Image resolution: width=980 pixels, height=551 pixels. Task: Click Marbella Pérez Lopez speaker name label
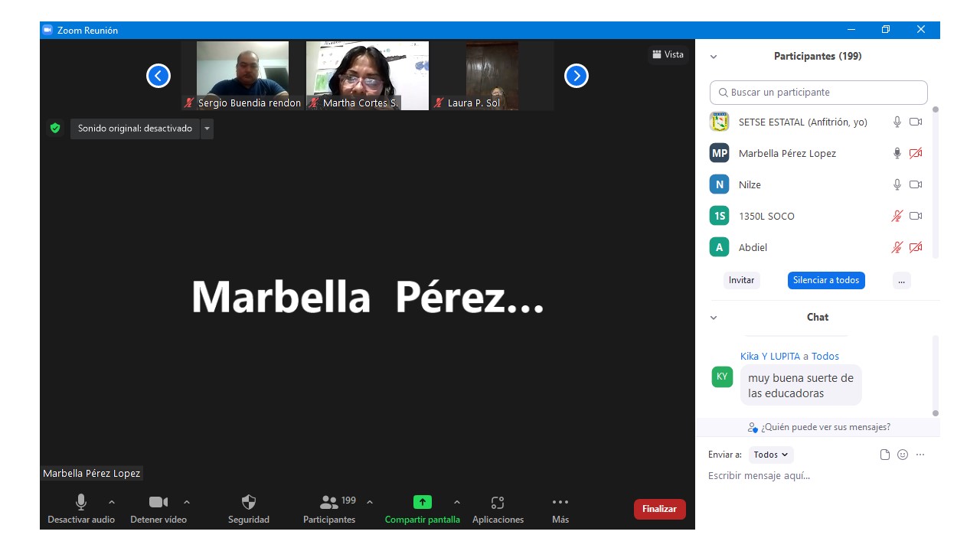[x=92, y=474]
